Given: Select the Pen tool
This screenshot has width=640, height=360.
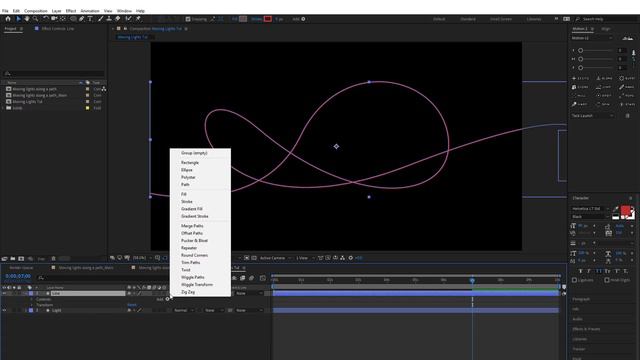Looking at the screenshot, I should (x=82, y=19).
